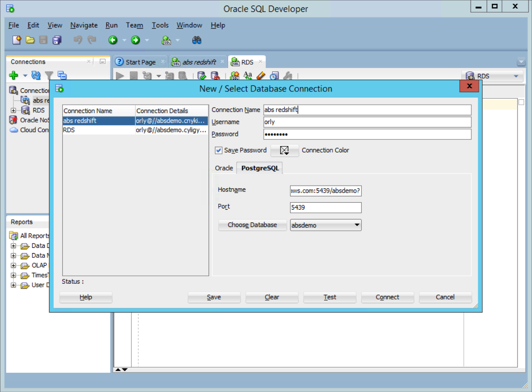
Task: Click the Test connection button
Action: pyautogui.click(x=330, y=297)
